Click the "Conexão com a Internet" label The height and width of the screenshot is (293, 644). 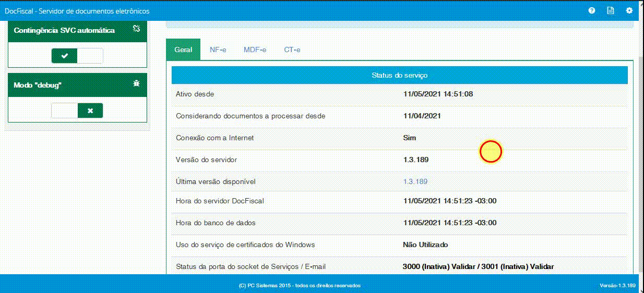[x=215, y=138]
